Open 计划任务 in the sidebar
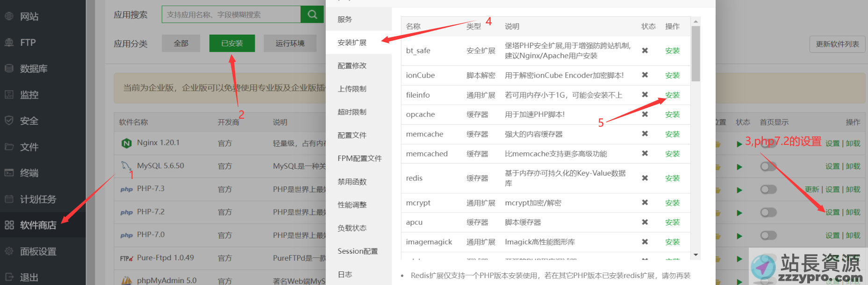This screenshot has height=285, width=868. [38, 199]
